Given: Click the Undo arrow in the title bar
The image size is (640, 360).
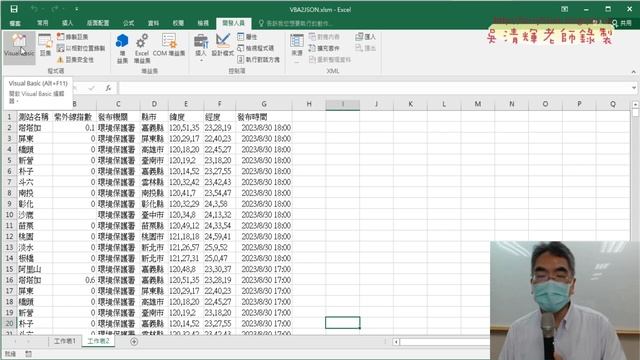Looking at the screenshot, I should point(34,9).
